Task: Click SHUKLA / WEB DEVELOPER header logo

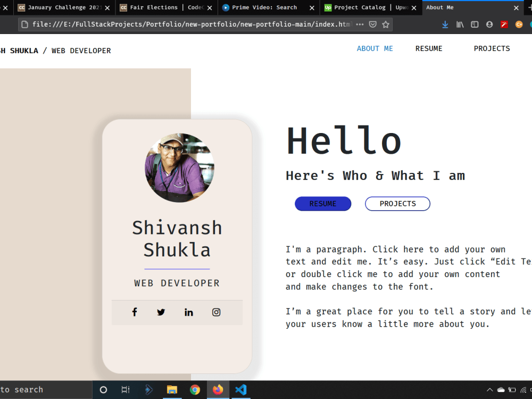Action: pos(55,51)
